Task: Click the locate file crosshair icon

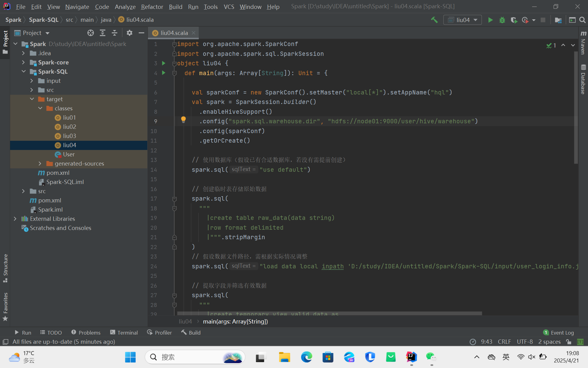Action: pyautogui.click(x=90, y=33)
